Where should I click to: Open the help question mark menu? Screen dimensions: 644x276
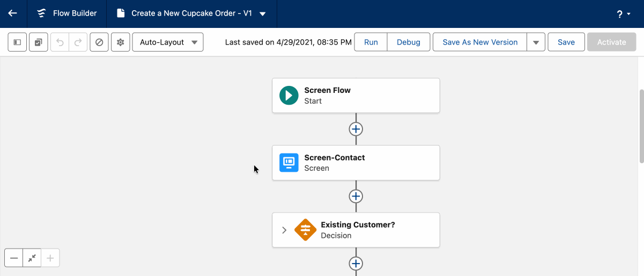point(623,14)
